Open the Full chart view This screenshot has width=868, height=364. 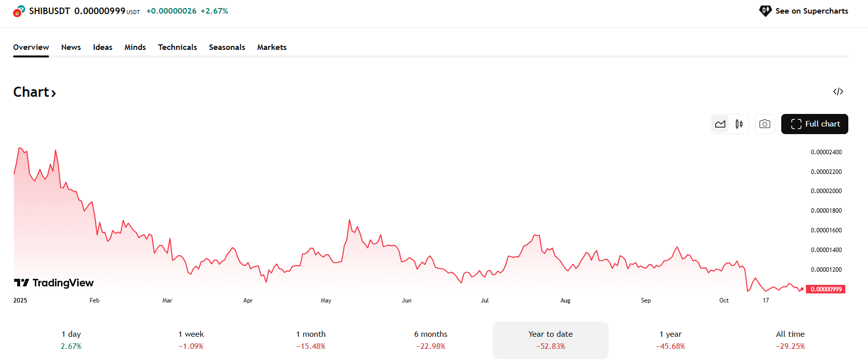814,124
